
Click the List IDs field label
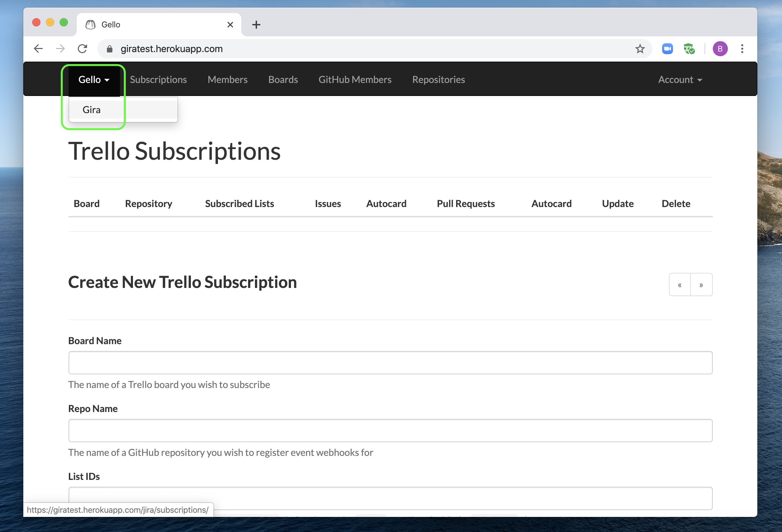84,476
